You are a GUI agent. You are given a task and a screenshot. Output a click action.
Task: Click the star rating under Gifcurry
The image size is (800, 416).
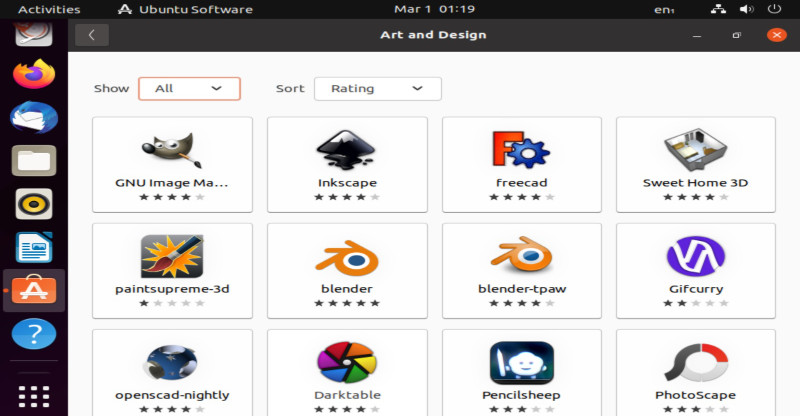[695, 303]
